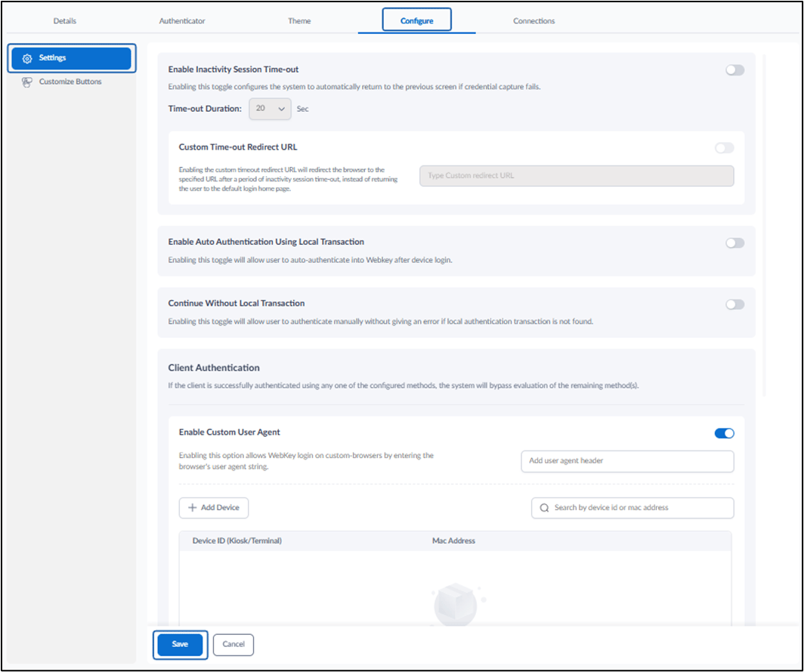Click the Continue Without Local Transaction heading
This screenshot has width=804, height=672.
click(x=237, y=303)
